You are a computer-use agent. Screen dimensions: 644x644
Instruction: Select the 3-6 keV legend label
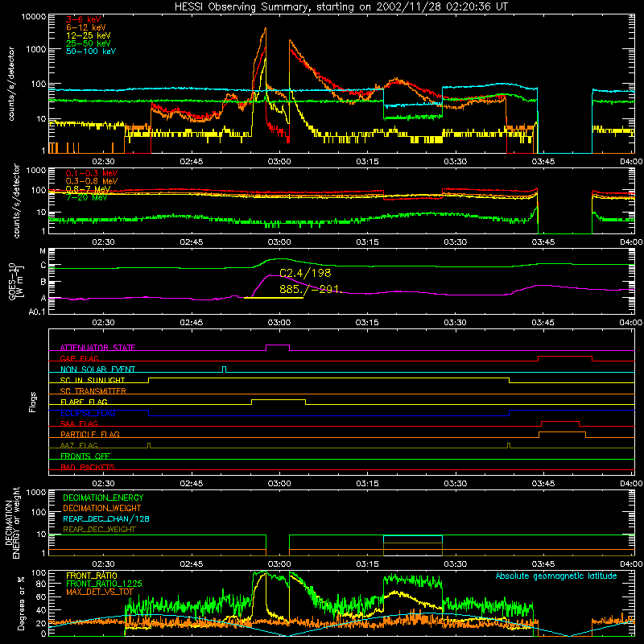coord(84,19)
